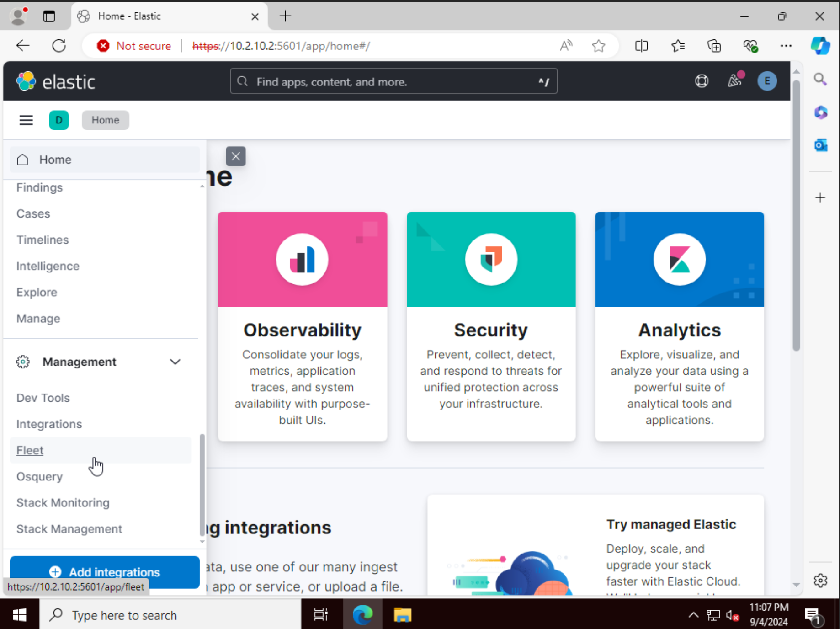This screenshot has height=629, width=840.
Task: Click the Not secure warning icon
Action: [103, 46]
